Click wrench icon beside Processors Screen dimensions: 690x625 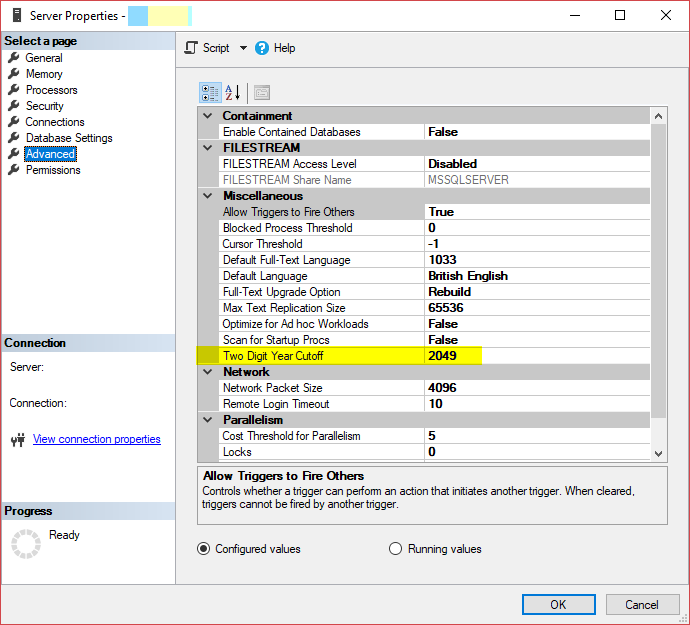point(14,89)
